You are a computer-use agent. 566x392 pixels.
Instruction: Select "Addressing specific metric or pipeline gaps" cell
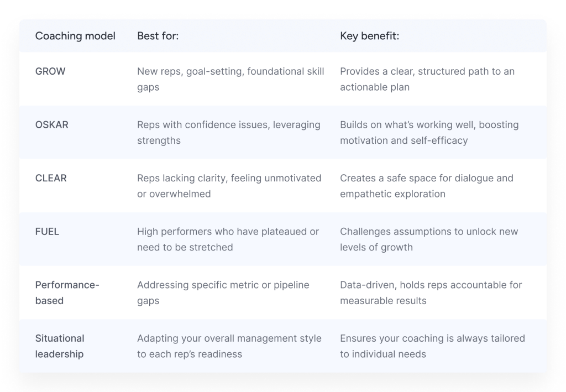[223, 292]
